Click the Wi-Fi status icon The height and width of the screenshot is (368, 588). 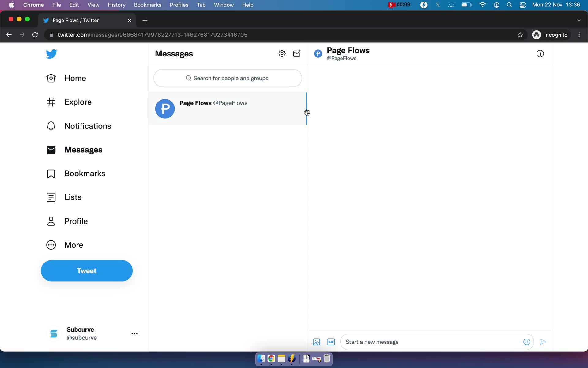pos(482,5)
